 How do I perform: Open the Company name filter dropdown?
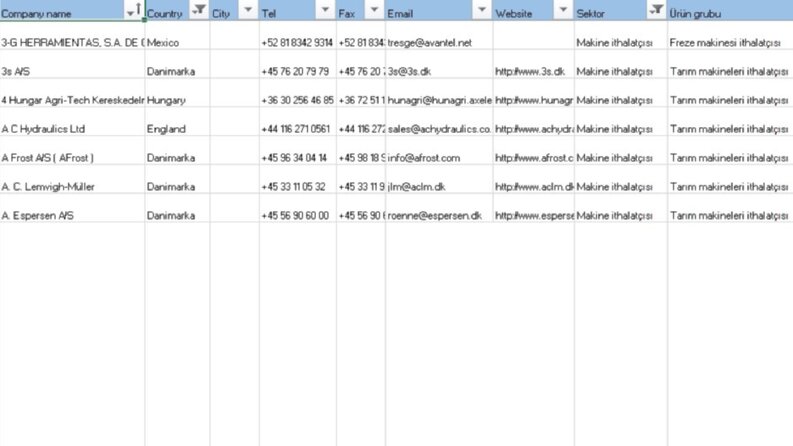pyautogui.click(x=134, y=10)
